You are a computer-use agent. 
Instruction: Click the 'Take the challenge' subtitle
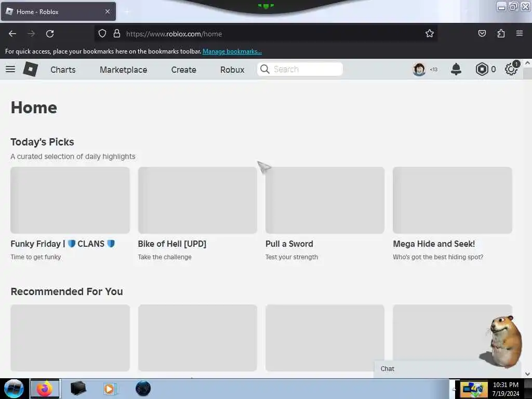click(165, 257)
